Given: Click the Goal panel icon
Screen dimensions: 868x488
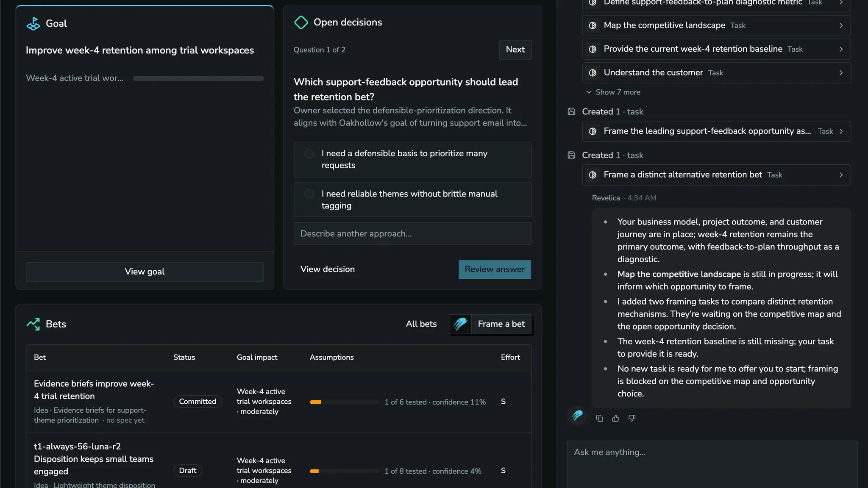Looking at the screenshot, I should (33, 24).
